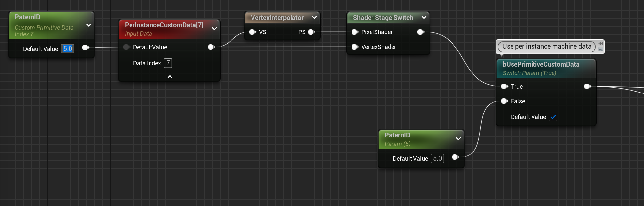The width and height of the screenshot is (644, 206).
Task: Click the DefaultValue input pin on PerInstanceCustomData
Action: click(127, 47)
